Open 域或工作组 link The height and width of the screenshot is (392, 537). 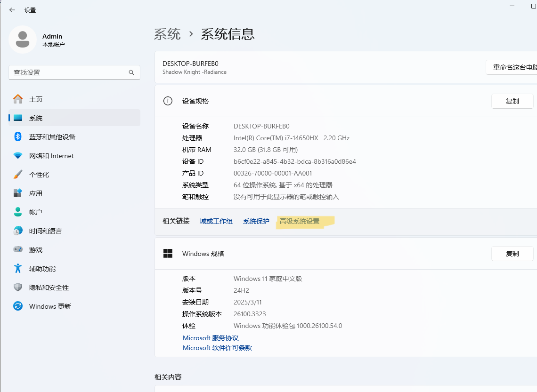(216, 221)
